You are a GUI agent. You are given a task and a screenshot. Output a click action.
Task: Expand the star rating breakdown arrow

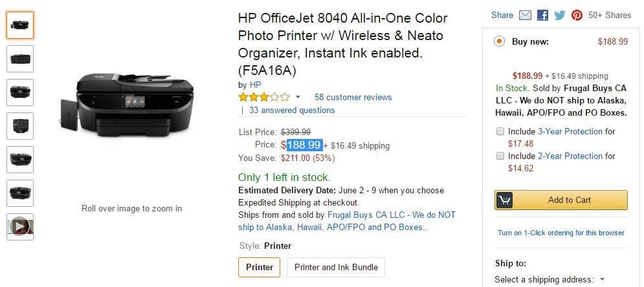tap(298, 98)
